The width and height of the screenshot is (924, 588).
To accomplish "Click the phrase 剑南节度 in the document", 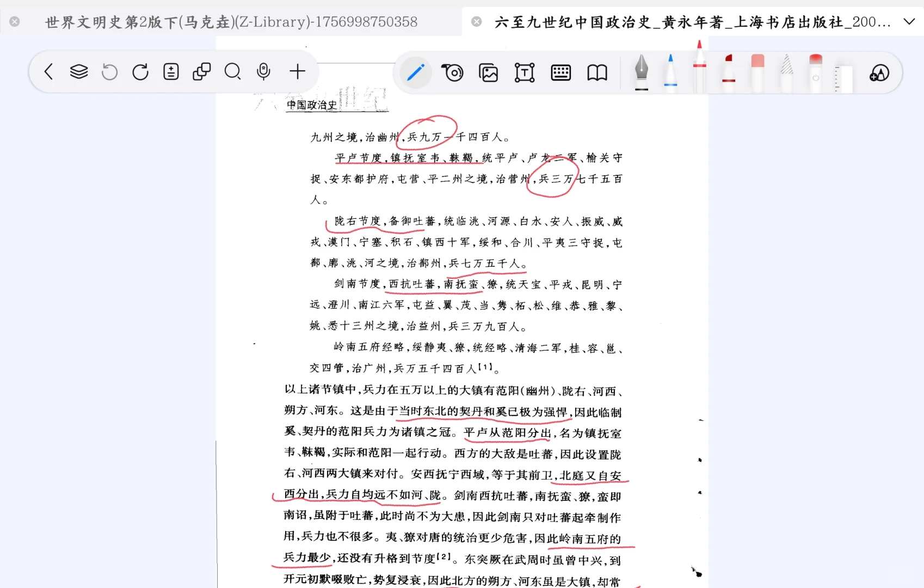I will tap(357, 284).
